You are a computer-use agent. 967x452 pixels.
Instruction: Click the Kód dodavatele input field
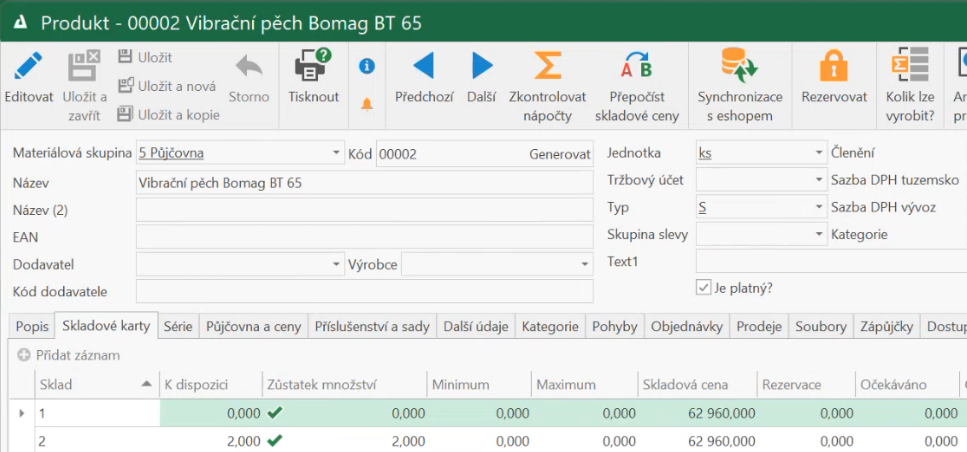click(x=364, y=291)
